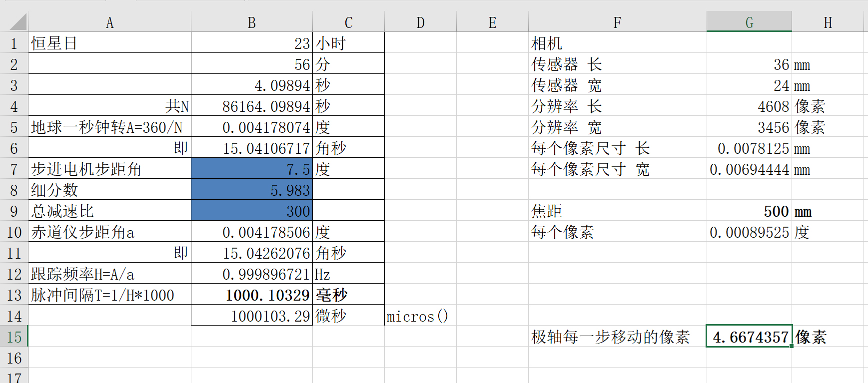The image size is (868, 383).
Task: Click the 每个像素尺寸 宽 label cell
Action: coord(618,169)
